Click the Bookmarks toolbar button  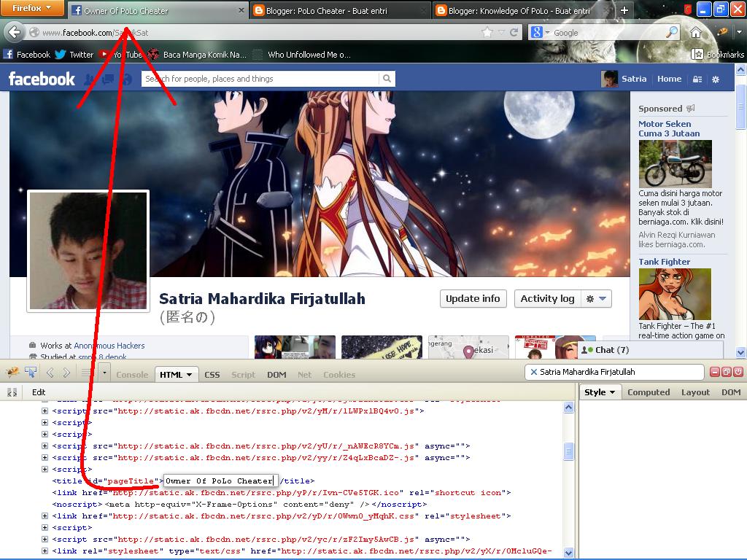[717, 54]
